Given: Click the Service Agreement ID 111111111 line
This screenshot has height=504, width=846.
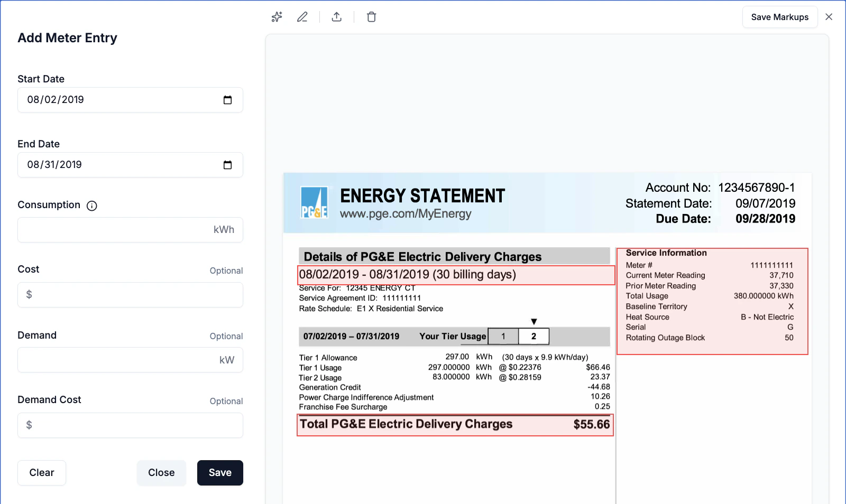Looking at the screenshot, I should [x=360, y=298].
